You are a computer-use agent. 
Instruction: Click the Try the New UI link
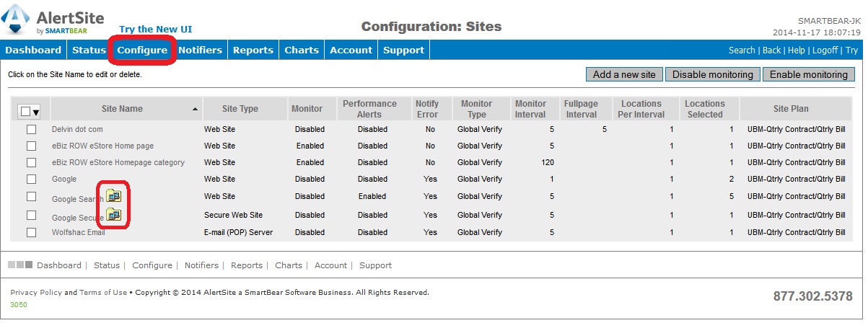click(x=155, y=29)
